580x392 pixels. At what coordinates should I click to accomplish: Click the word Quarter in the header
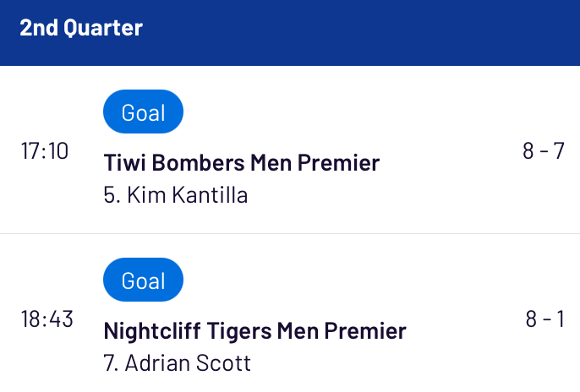[x=103, y=28]
